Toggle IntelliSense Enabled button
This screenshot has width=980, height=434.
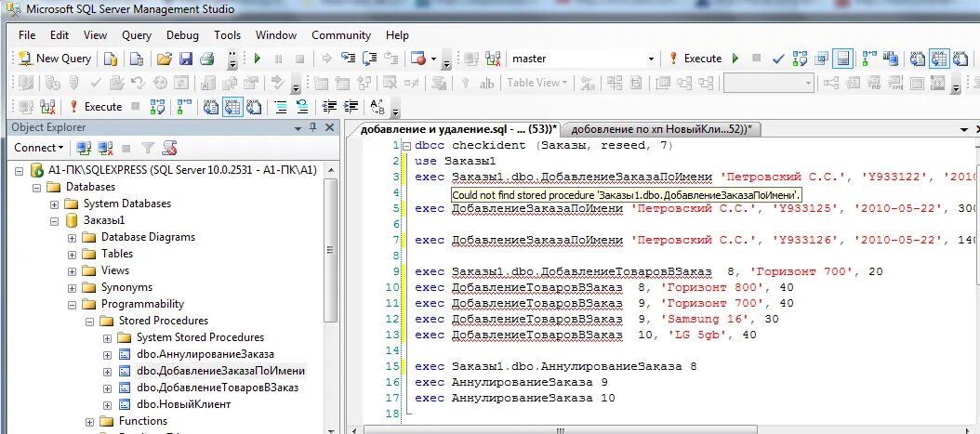842,59
